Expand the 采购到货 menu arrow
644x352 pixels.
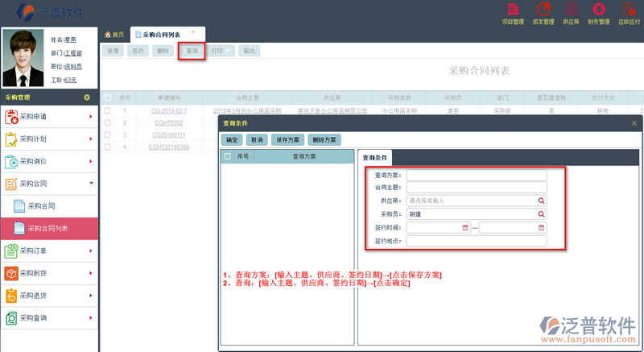click(91, 273)
